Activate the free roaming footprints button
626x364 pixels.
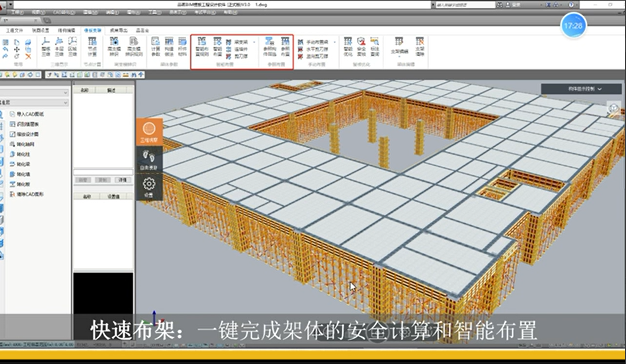149,159
